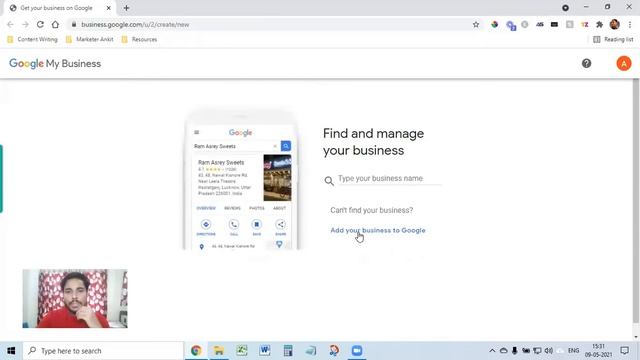Screen dimensions: 640x360
Task: Click the browser forward arrow
Action: pos(25,24)
